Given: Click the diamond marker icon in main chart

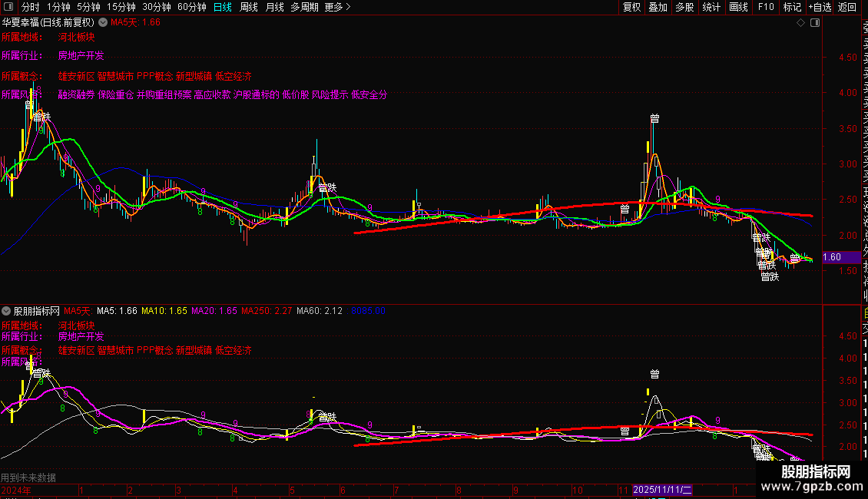Looking at the screenshot, I should tap(800, 23).
